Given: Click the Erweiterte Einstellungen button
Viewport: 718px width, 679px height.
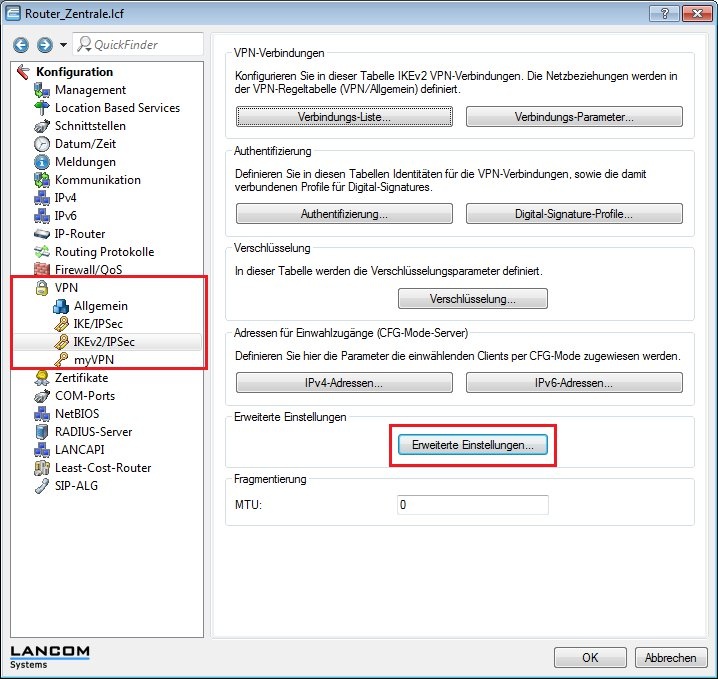Looking at the screenshot, I should pos(472,445).
